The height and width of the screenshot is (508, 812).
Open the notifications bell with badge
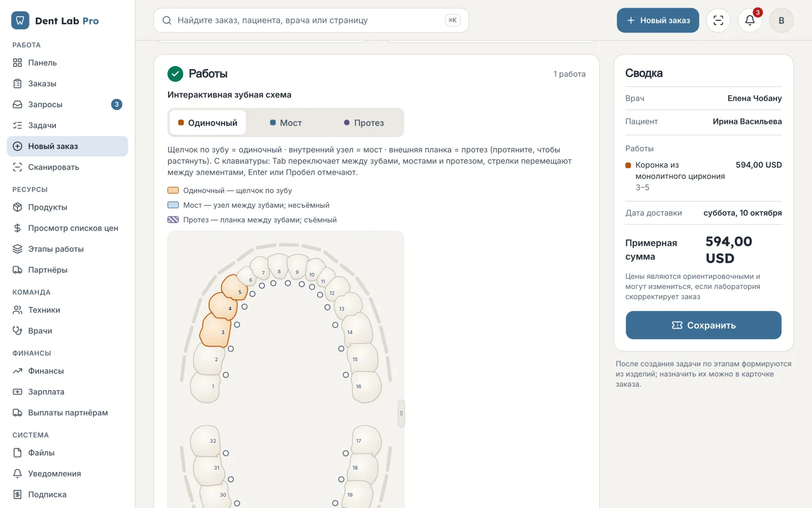[x=750, y=20]
